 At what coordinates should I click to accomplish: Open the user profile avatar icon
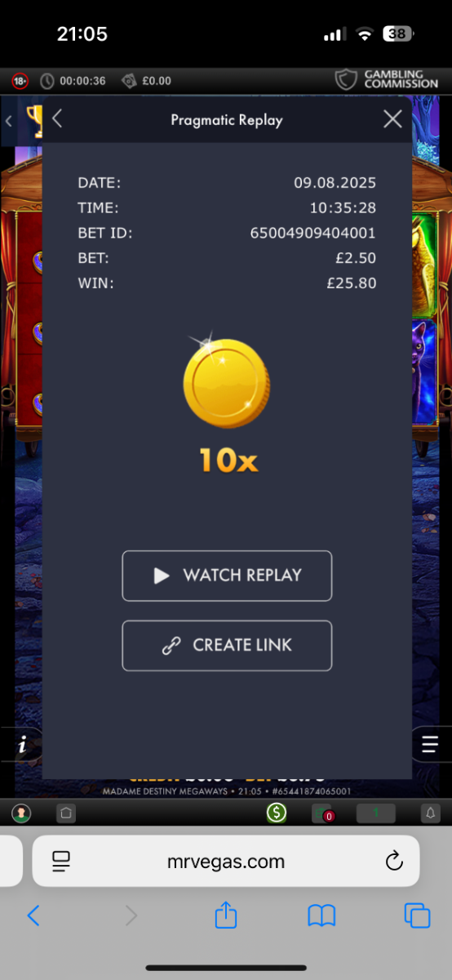pyautogui.click(x=21, y=813)
